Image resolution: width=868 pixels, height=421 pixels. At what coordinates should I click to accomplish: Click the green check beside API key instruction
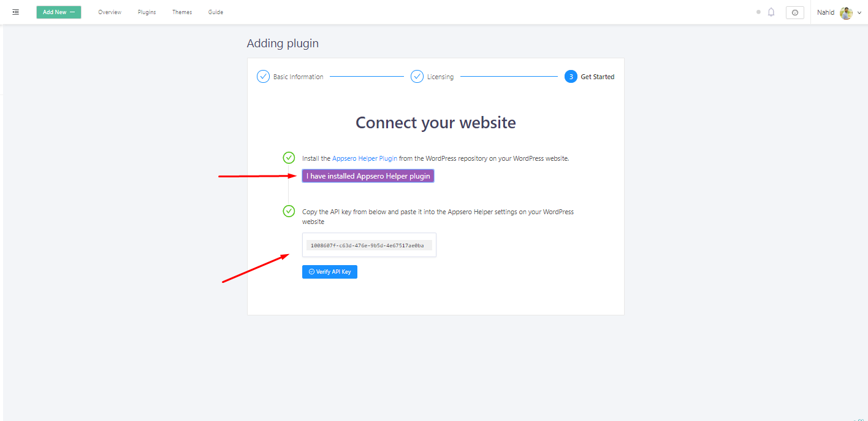tap(289, 211)
